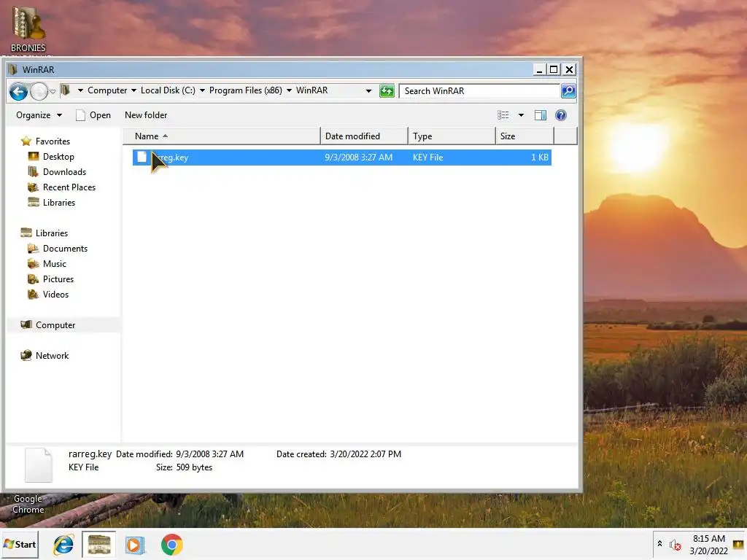Open the Pictures library
The width and height of the screenshot is (747, 560).
(58, 279)
